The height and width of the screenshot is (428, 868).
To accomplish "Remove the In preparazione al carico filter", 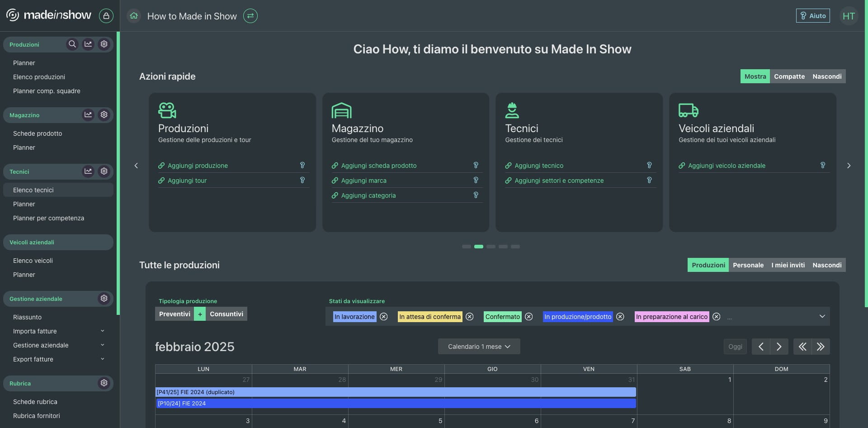I will (x=717, y=317).
